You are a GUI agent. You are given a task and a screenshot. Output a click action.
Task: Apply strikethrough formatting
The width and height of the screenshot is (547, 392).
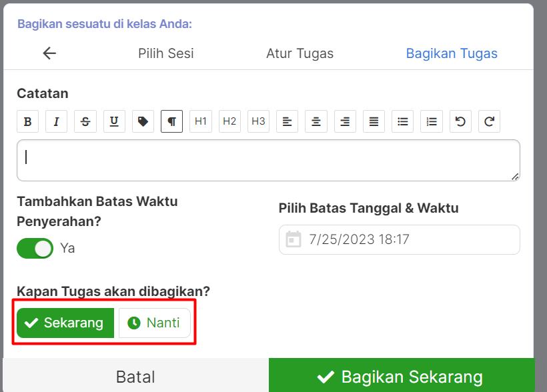pyautogui.click(x=85, y=121)
